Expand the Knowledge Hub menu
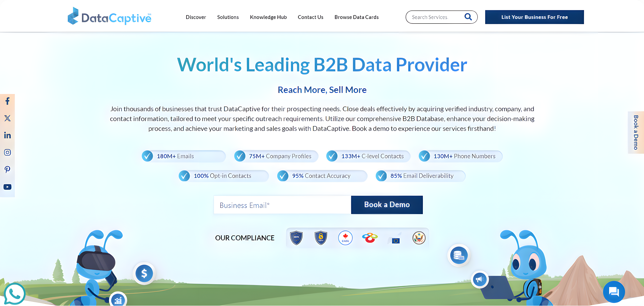Screen dimensions: 644x306 click(268, 17)
